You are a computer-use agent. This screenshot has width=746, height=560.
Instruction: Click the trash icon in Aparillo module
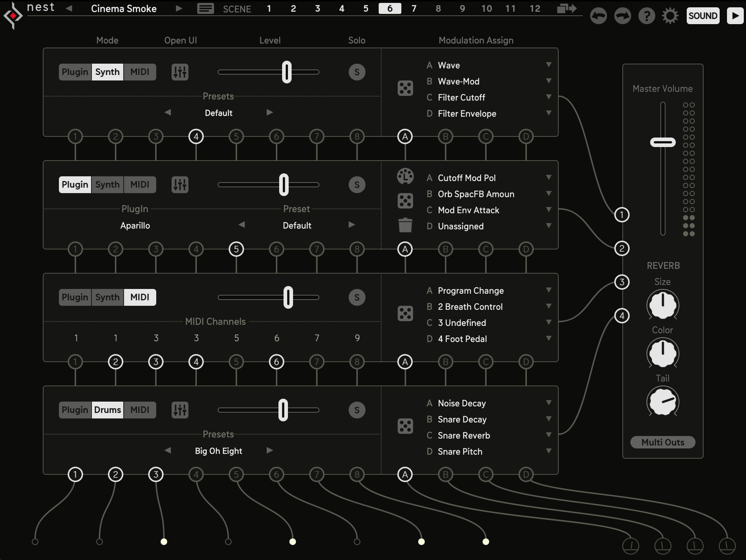pyautogui.click(x=405, y=225)
